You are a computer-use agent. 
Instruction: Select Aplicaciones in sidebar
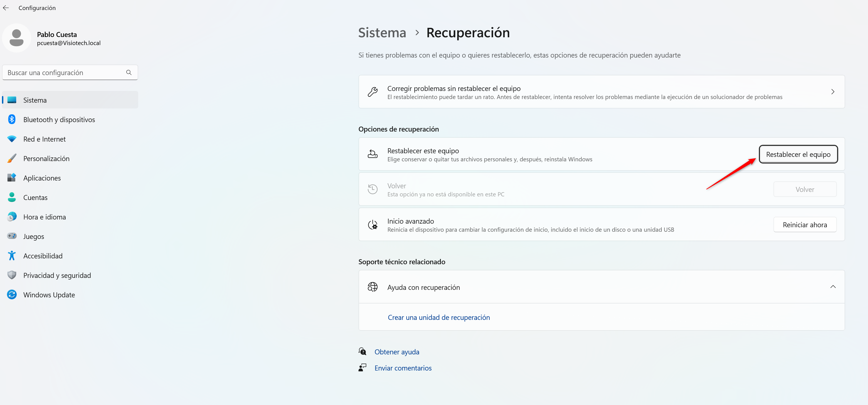pyautogui.click(x=70, y=178)
